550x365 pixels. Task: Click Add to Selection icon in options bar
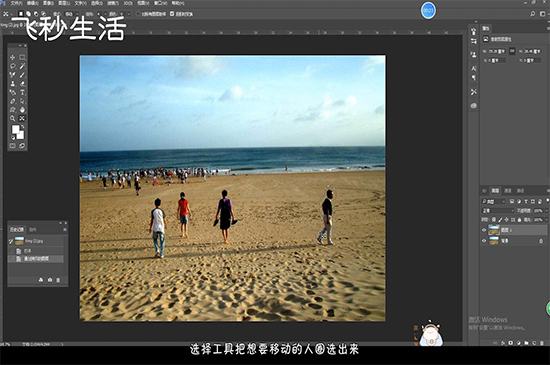pyautogui.click(x=28, y=14)
